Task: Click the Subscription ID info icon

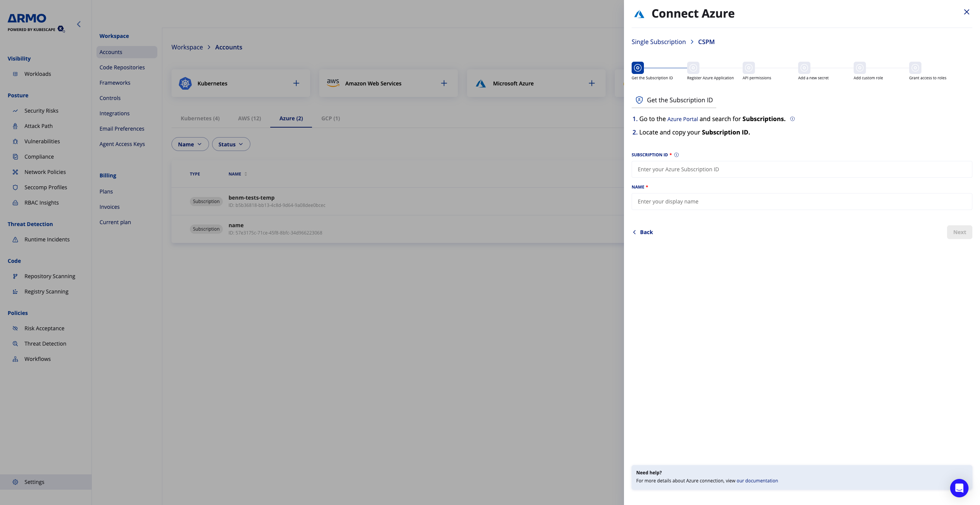Action: coord(676,155)
